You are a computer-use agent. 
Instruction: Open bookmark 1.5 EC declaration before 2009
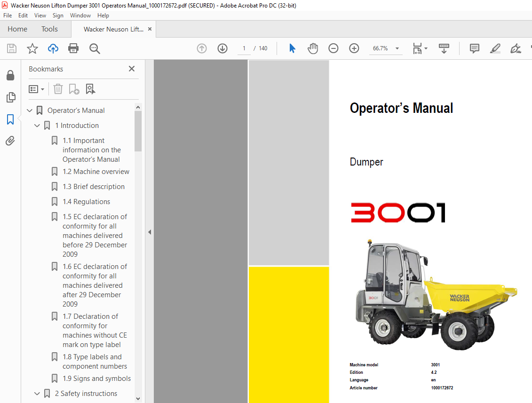pyautogui.click(x=95, y=236)
